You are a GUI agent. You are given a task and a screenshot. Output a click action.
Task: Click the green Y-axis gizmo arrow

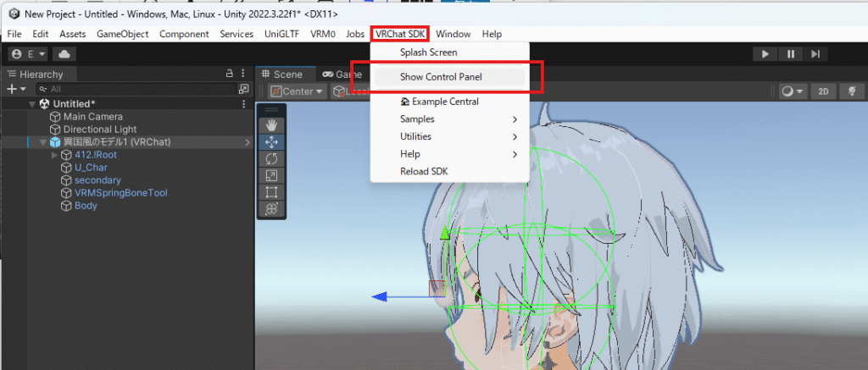(444, 233)
